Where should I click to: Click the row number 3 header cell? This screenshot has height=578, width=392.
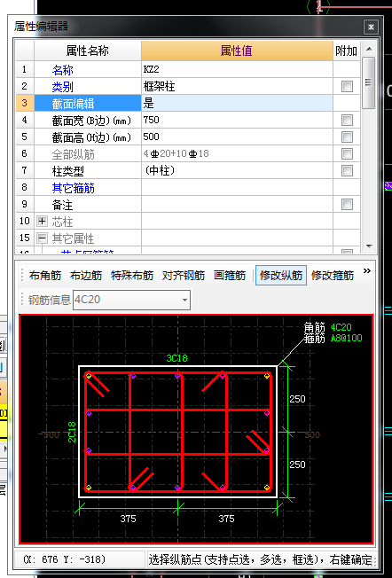click(x=25, y=103)
